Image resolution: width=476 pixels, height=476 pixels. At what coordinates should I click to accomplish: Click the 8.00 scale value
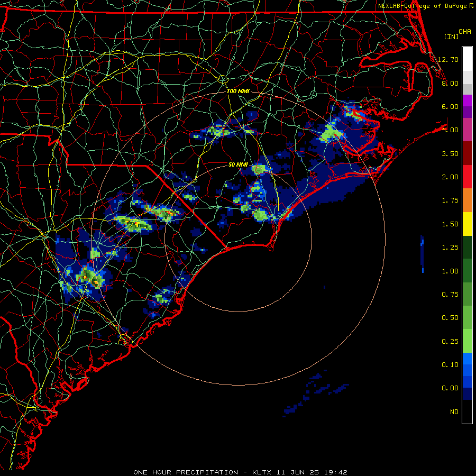pyautogui.click(x=450, y=83)
